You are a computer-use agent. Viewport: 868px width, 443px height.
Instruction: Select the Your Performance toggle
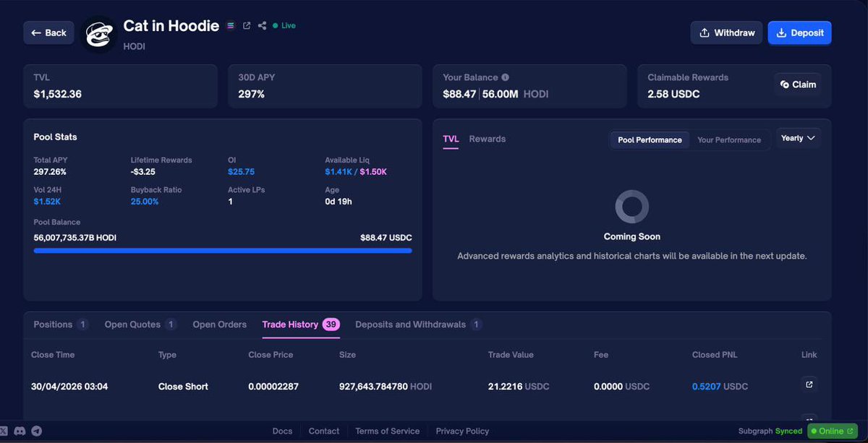[x=729, y=139]
